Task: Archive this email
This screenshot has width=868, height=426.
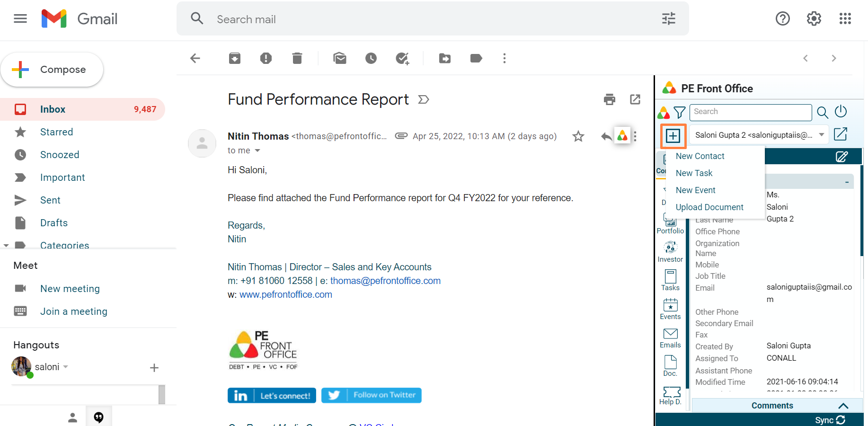Action: [235, 58]
